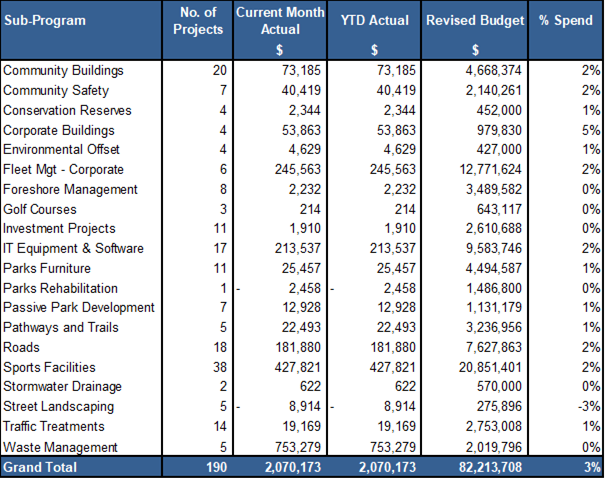The width and height of the screenshot is (605, 479).
Task: Select the 979,830 revised budget value
Action: pos(499,130)
